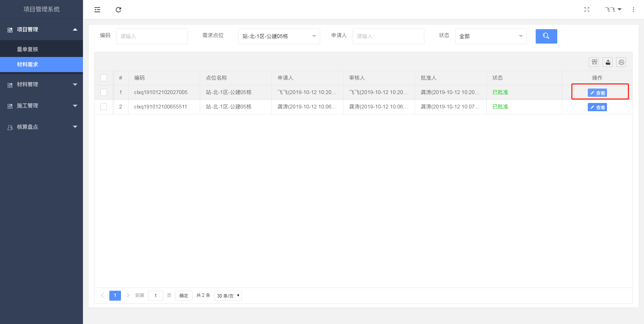Click the table export icon
Screen dimensions: 644x324
(x=608, y=62)
